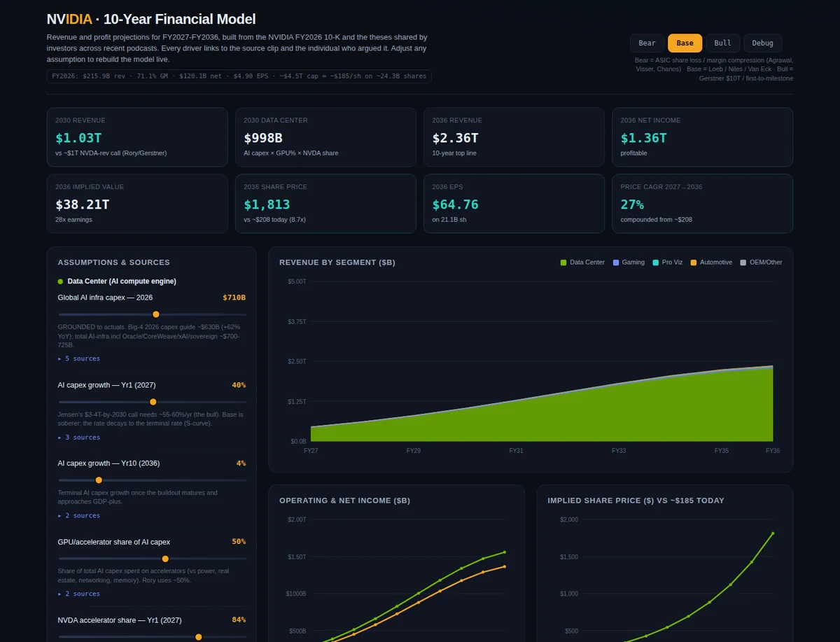
Task: Select the Base scenario
Action: pos(685,43)
